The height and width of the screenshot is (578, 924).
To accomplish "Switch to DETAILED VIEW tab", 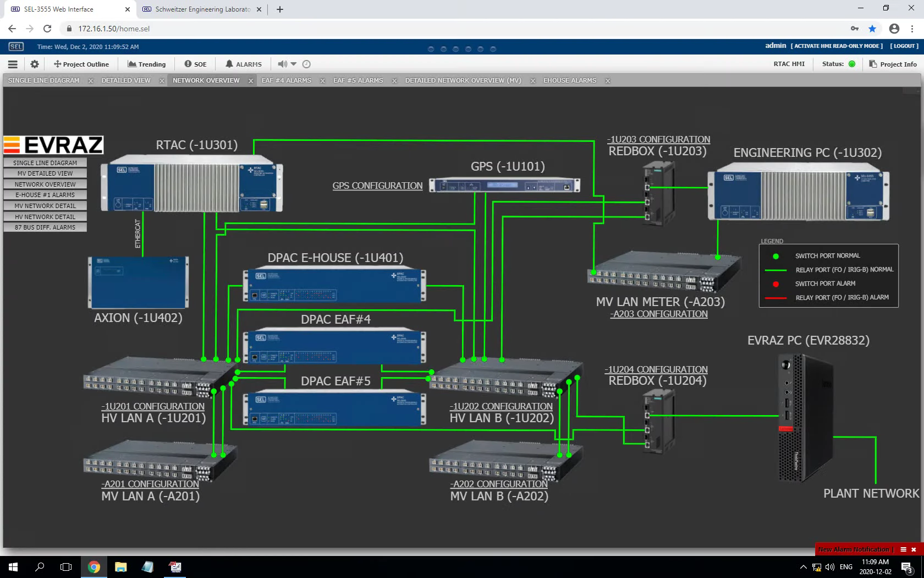I will (x=126, y=80).
